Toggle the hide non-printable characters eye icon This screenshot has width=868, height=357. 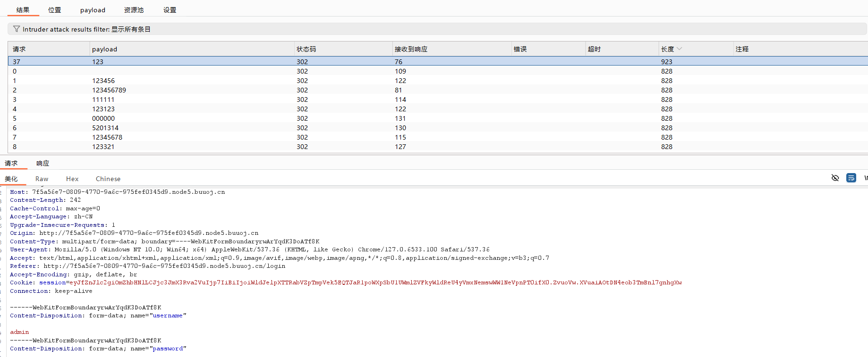[x=835, y=178]
